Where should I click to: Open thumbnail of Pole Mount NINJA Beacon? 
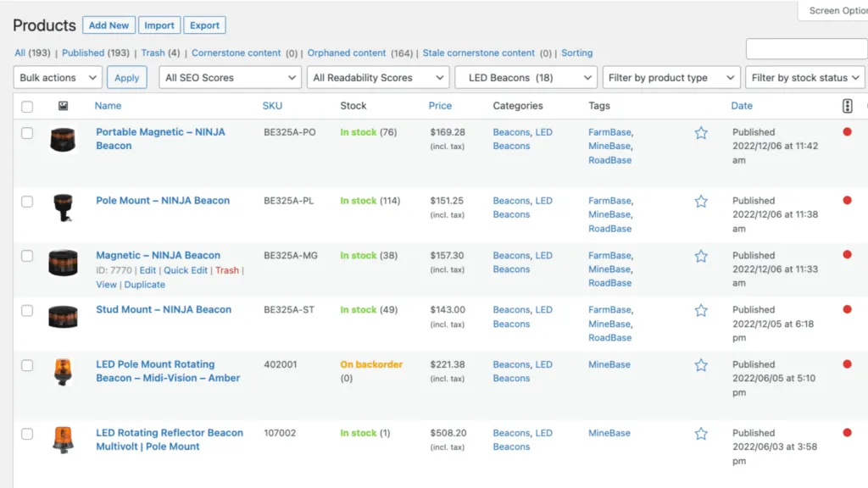coord(63,208)
